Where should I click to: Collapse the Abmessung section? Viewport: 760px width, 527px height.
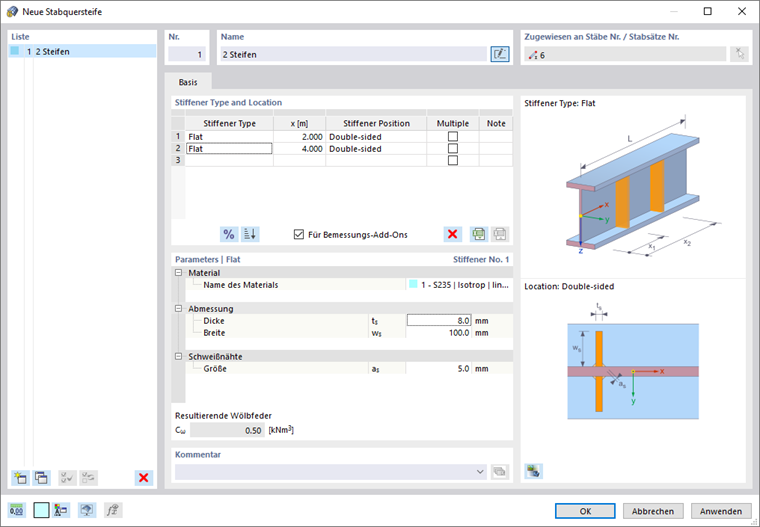[178, 308]
